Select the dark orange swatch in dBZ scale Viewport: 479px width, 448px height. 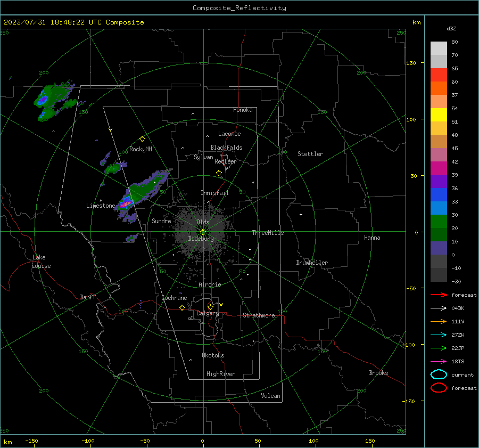(439, 88)
